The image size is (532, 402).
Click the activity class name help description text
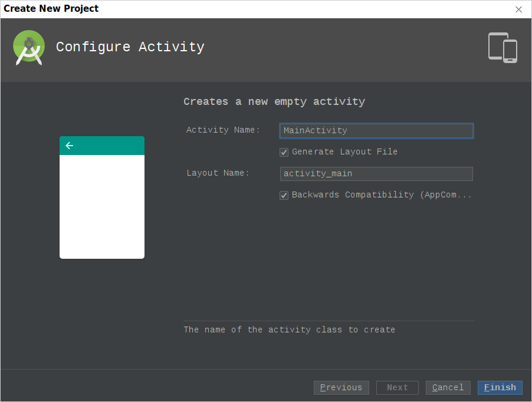point(290,329)
